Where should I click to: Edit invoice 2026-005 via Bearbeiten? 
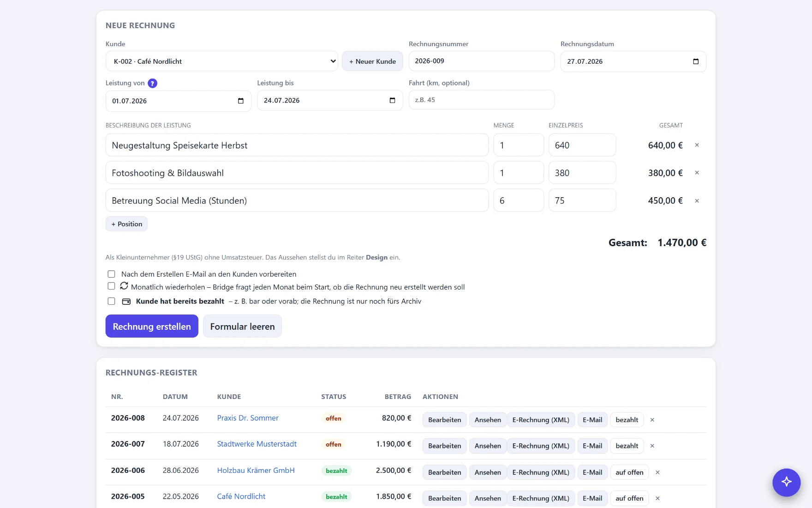[x=445, y=498]
